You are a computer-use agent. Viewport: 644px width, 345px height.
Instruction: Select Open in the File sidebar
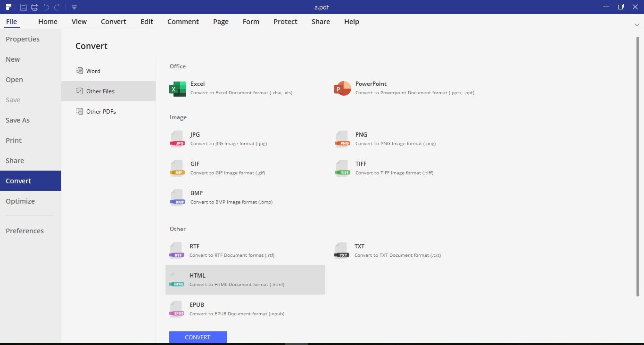pyautogui.click(x=31, y=80)
